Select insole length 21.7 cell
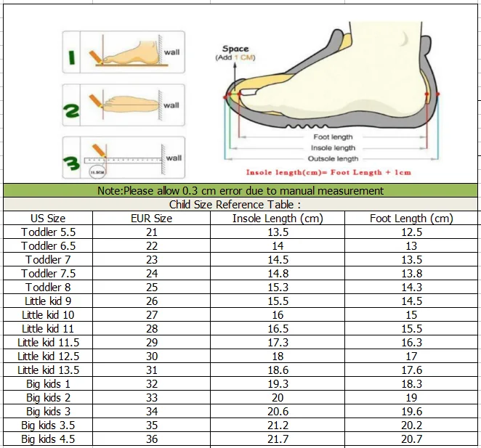This screenshot has height=448, width=481. [x=278, y=439]
